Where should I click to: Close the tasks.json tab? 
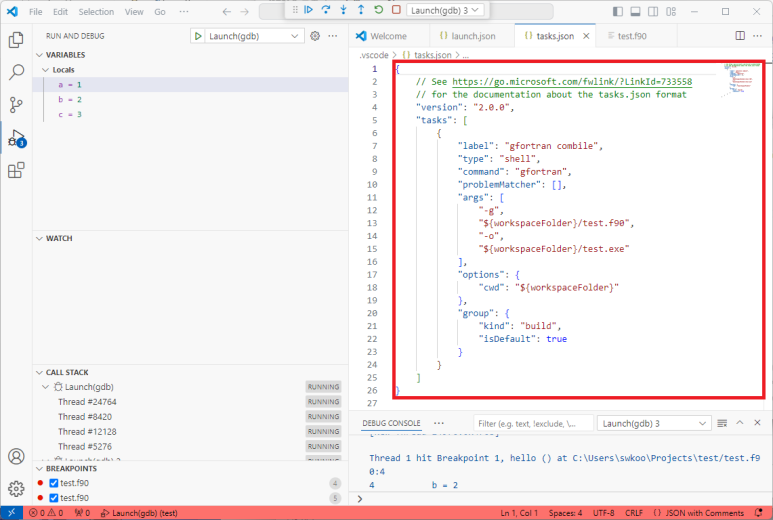[x=586, y=36]
